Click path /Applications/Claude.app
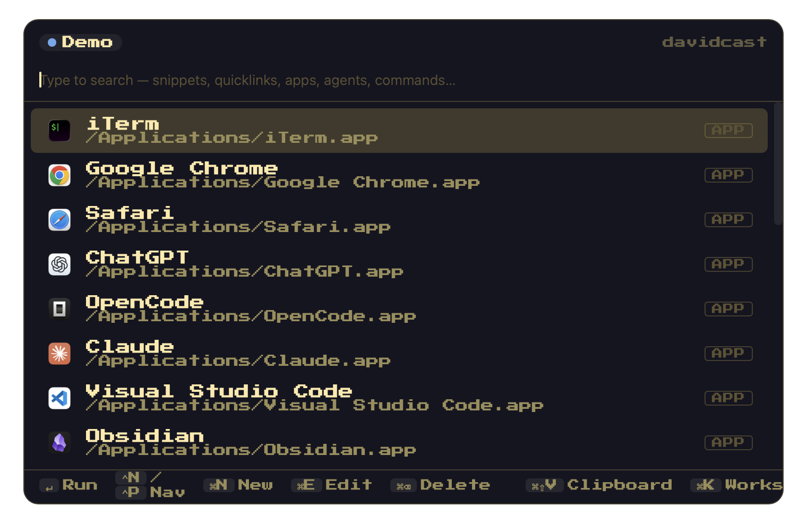The height and width of the screenshot is (532, 807). pos(238,361)
